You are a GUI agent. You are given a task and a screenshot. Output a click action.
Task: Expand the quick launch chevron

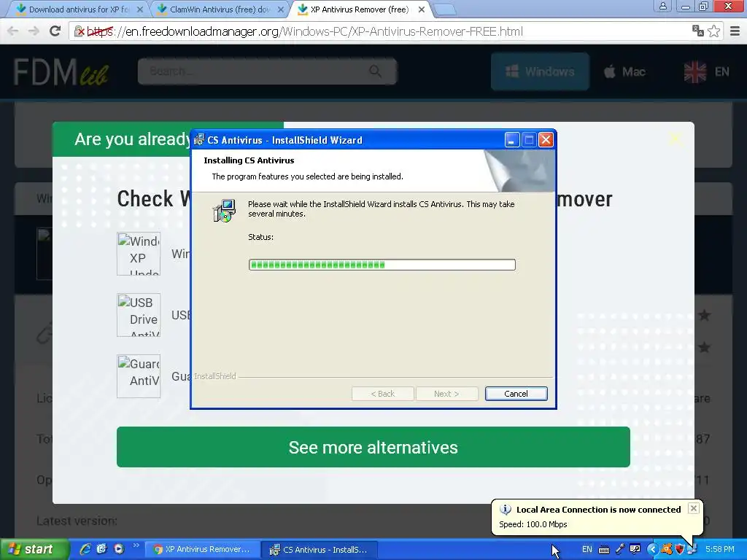pyautogui.click(x=136, y=545)
